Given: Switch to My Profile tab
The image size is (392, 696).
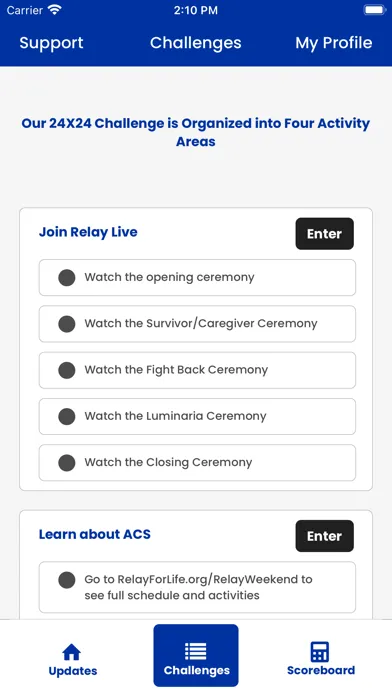Looking at the screenshot, I should coord(334,43).
